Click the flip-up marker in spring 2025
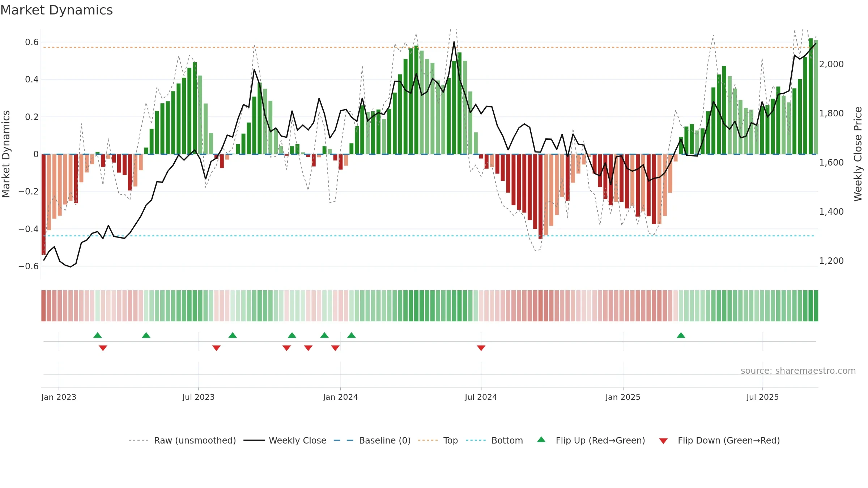The width and height of the screenshot is (868, 488). [681, 335]
